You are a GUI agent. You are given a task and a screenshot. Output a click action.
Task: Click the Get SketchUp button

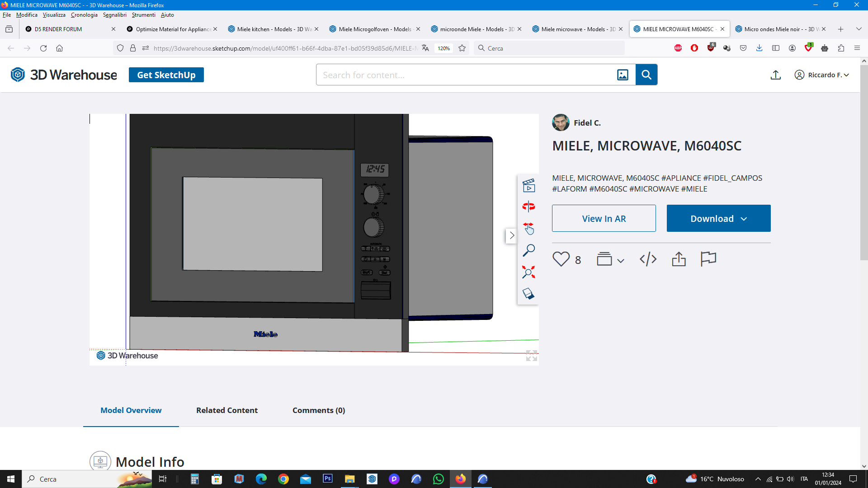pyautogui.click(x=166, y=75)
